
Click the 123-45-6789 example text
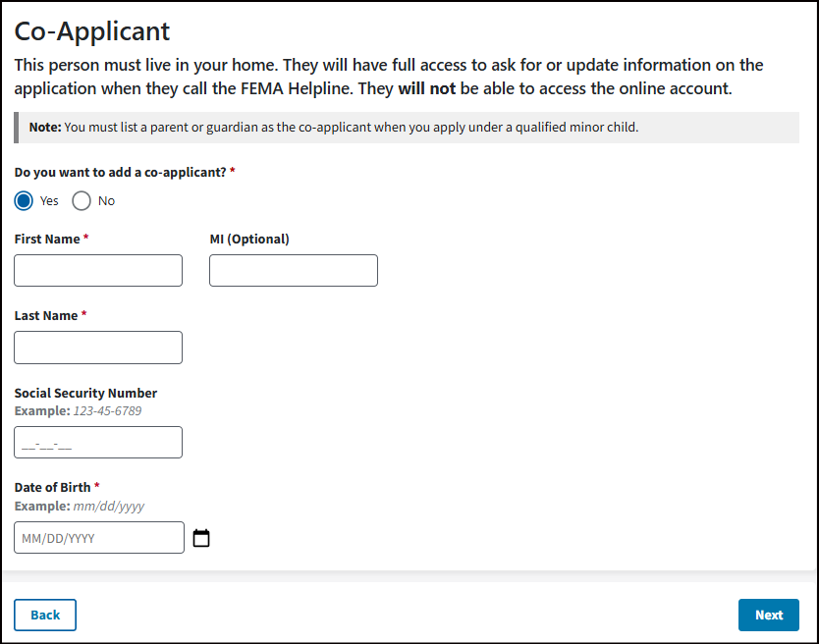point(107,410)
